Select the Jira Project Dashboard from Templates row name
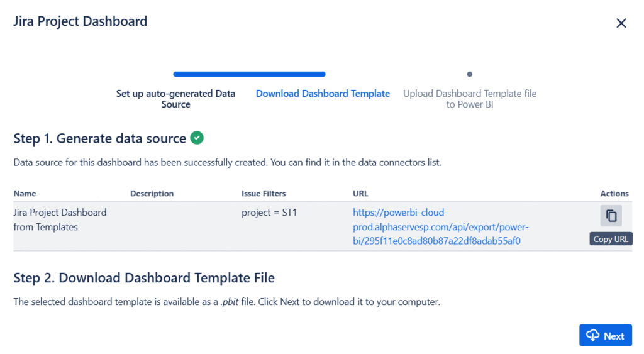The height and width of the screenshot is (354, 644). (60, 219)
